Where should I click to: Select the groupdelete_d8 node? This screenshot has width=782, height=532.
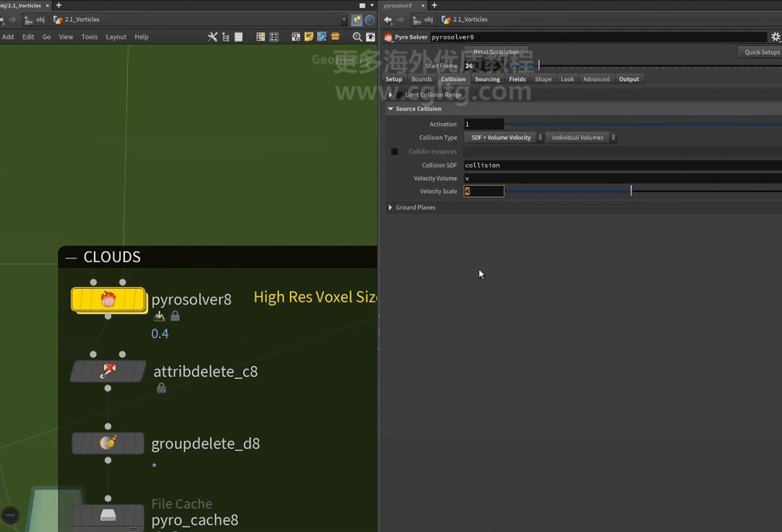pyautogui.click(x=108, y=443)
